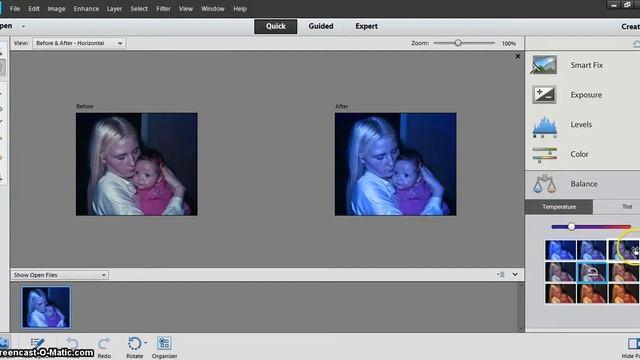
Task: Open the Select menu
Action: tap(139, 9)
